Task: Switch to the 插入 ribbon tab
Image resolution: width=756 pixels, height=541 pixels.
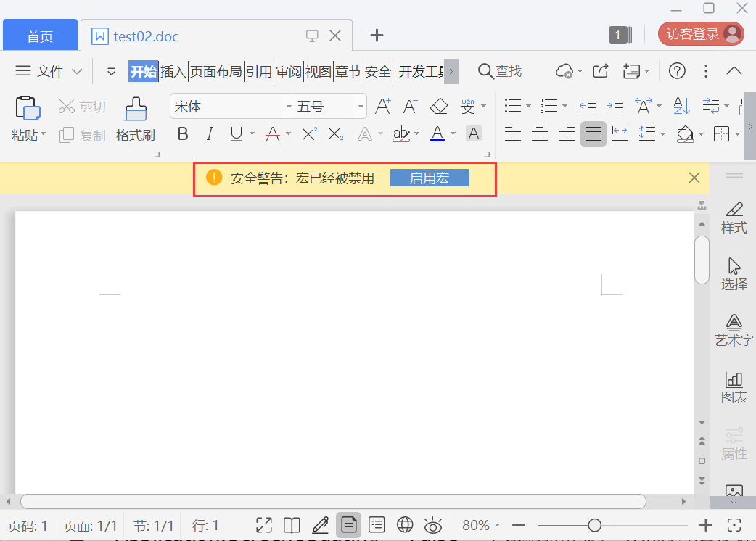Action: tap(173, 71)
